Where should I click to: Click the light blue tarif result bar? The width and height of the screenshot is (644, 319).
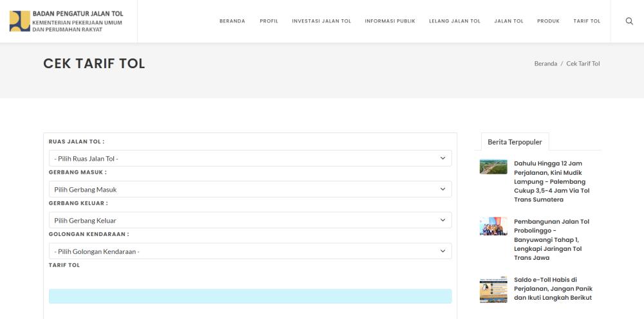(x=250, y=296)
